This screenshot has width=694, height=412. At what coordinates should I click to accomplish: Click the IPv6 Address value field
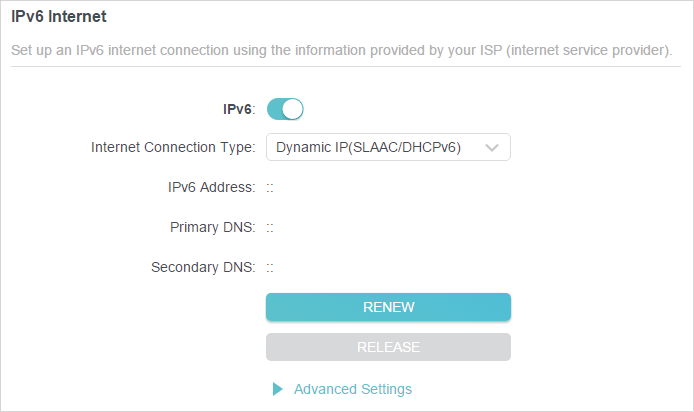[x=270, y=188]
